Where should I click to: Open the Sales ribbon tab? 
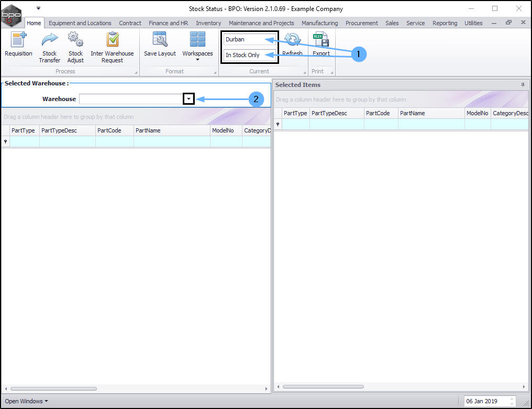pyautogui.click(x=392, y=23)
